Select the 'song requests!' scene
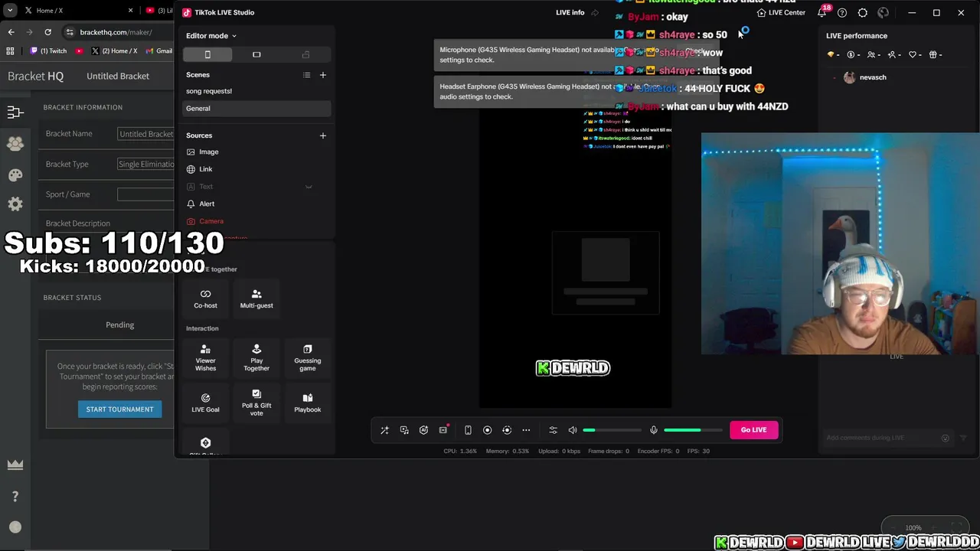Image resolution: width=980 pixels, height=551 pixels. pos(256,91)
